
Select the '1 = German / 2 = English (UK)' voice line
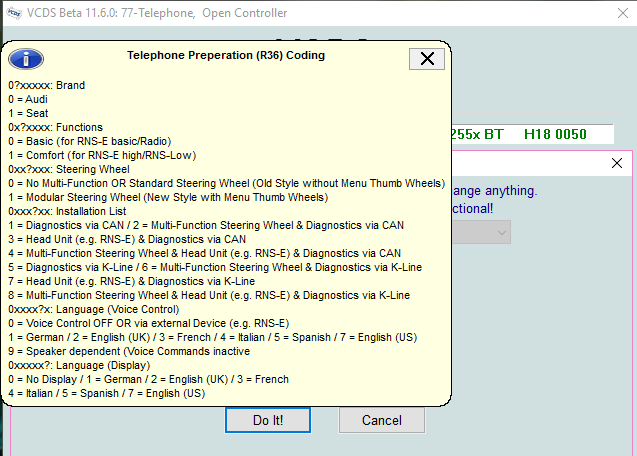pyautogui.click(x=212, y=337)
